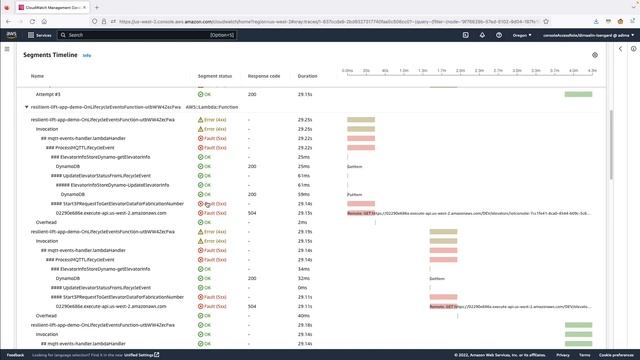This screenshot has height=360, width=640.
Task: Click the browser address bar URL
Action: coord(329,22)
